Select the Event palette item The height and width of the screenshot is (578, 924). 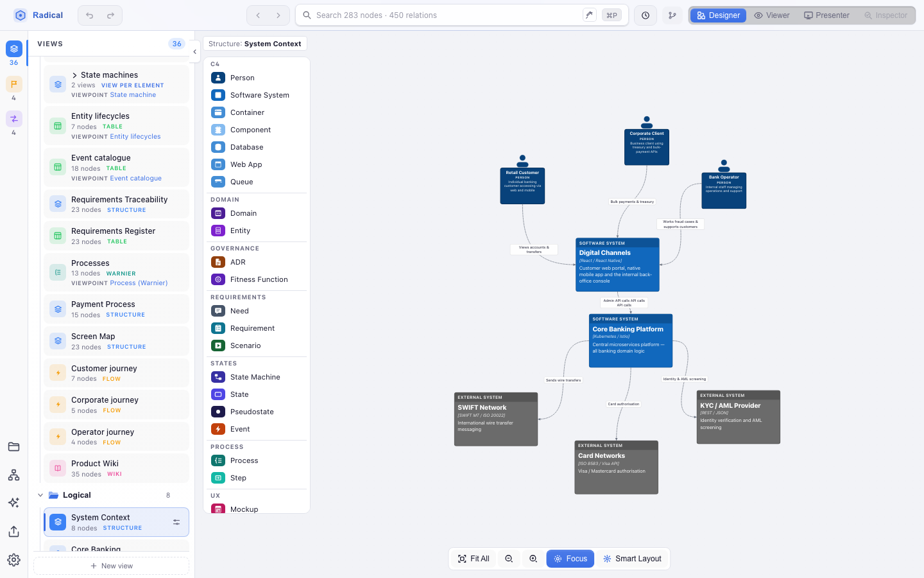click(257, 429)
